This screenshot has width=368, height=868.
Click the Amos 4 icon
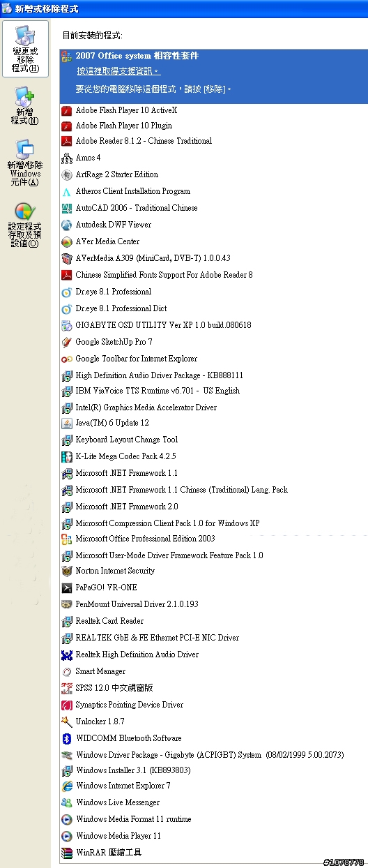[x=67, y=158]
